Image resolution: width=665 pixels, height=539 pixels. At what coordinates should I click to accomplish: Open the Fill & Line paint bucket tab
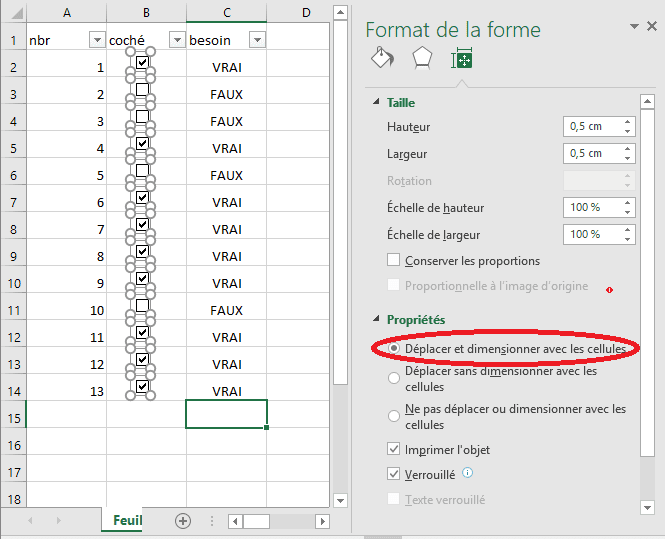[x=382, y=58]
